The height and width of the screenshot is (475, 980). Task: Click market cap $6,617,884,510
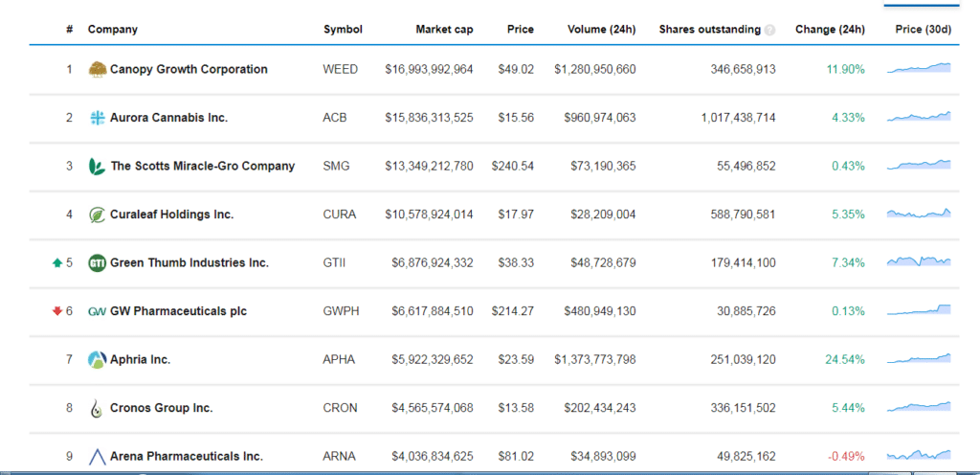point(433,311)
